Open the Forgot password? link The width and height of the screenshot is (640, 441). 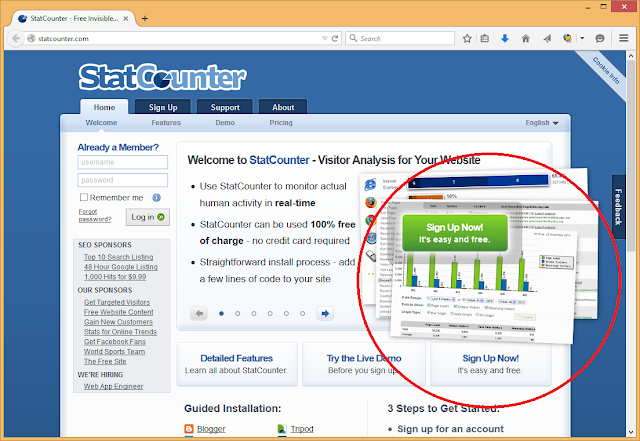pyautogui.click(x=95, y=215)
